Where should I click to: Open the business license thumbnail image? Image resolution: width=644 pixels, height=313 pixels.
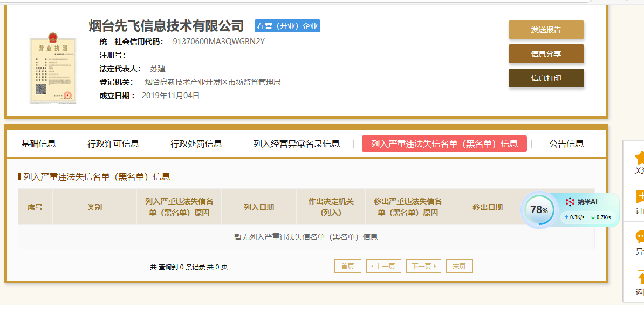(x=53, y=70)
